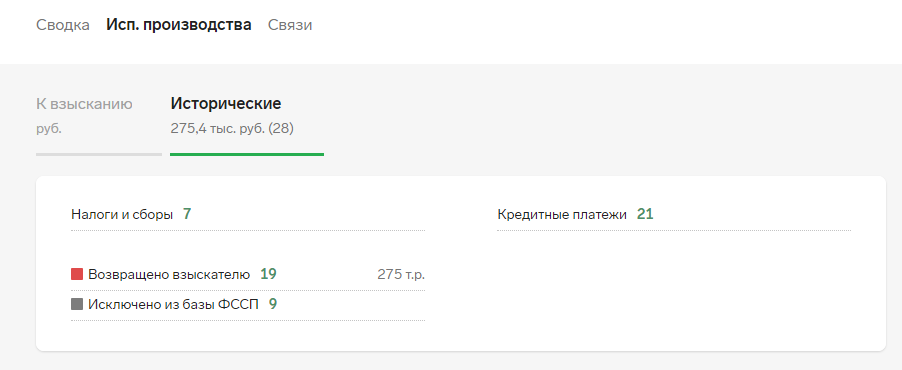Click the green underline under Исторические
Screen dimensions: 902x370
[x=247, y=154]
